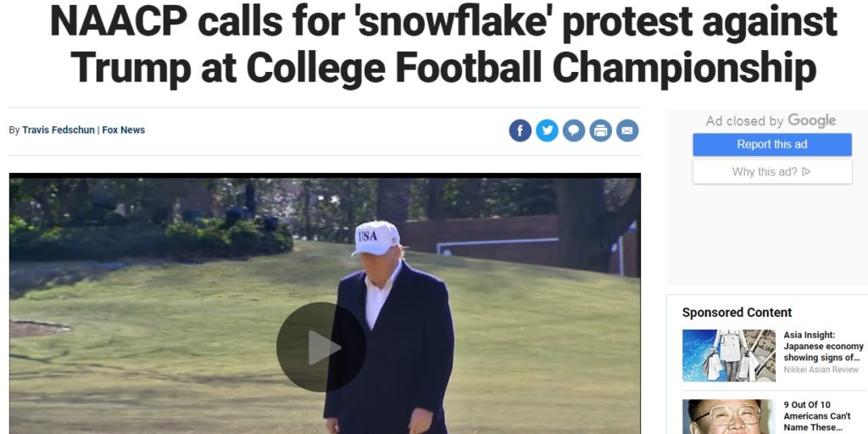Share article on Twitter

coord(547,131)
